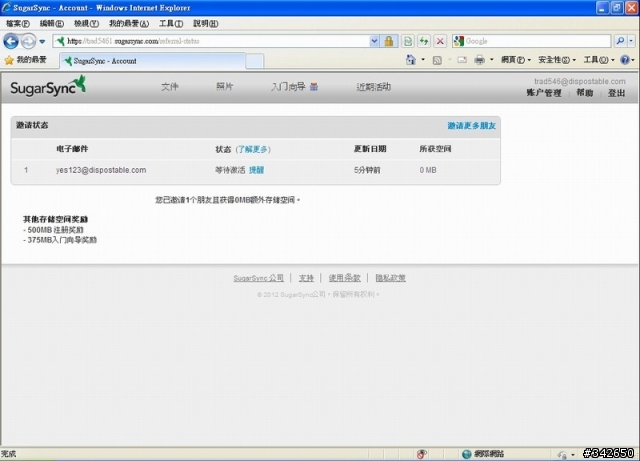Click the red stop loading icon
Image resolution: width=640 pixels, height=461 pixels.
(x=440, y=41)
